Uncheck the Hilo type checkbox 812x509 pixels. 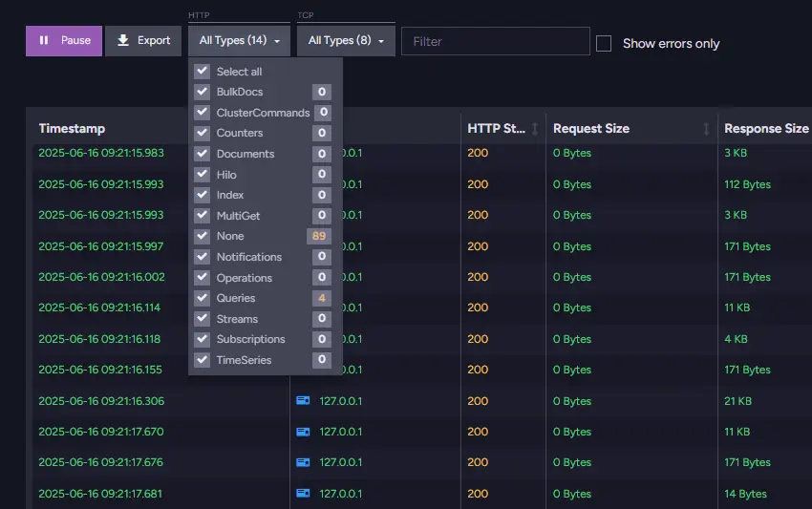(202, 175)
